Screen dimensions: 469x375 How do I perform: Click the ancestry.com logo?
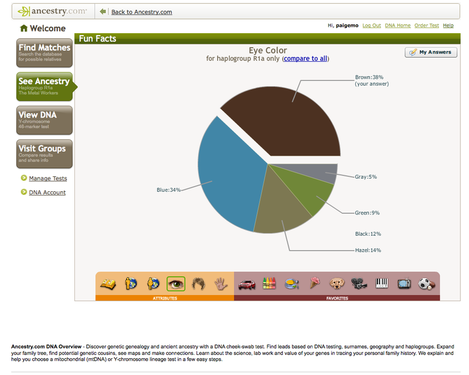(x=52, y=11)
